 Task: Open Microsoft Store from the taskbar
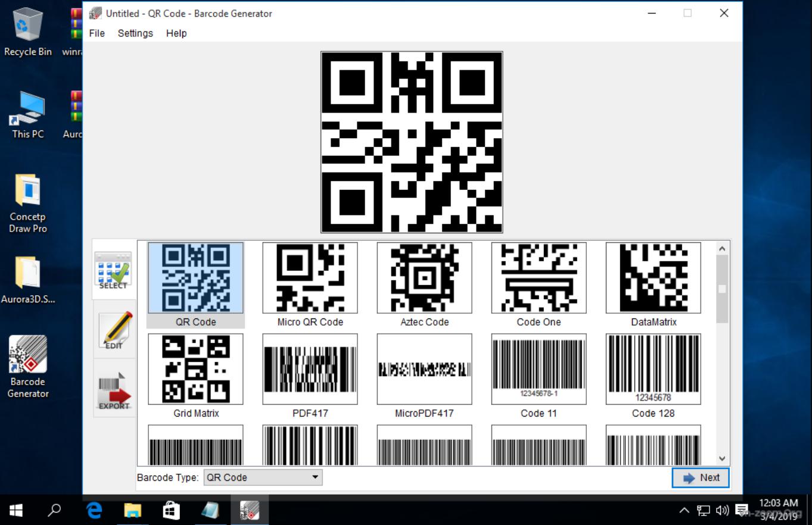[x=171, y=510]
